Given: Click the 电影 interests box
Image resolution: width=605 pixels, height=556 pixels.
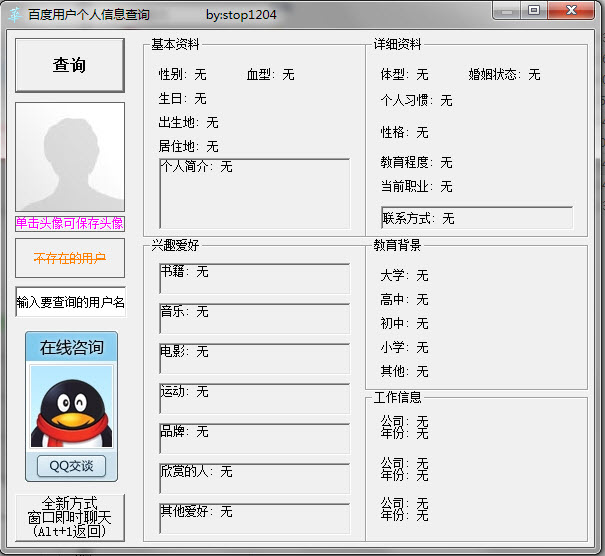Looking at the screenshot, I should (255, 358).
